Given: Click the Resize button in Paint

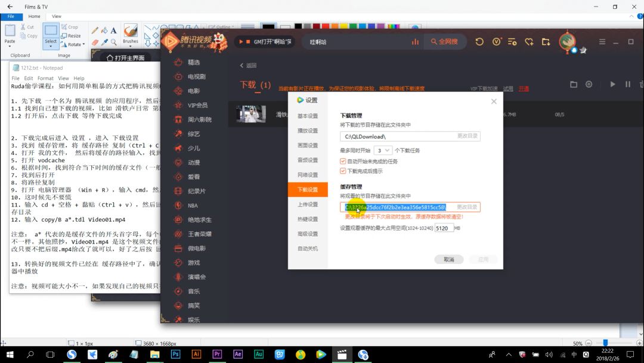Looking at the screenshot, I should [71, 36].
